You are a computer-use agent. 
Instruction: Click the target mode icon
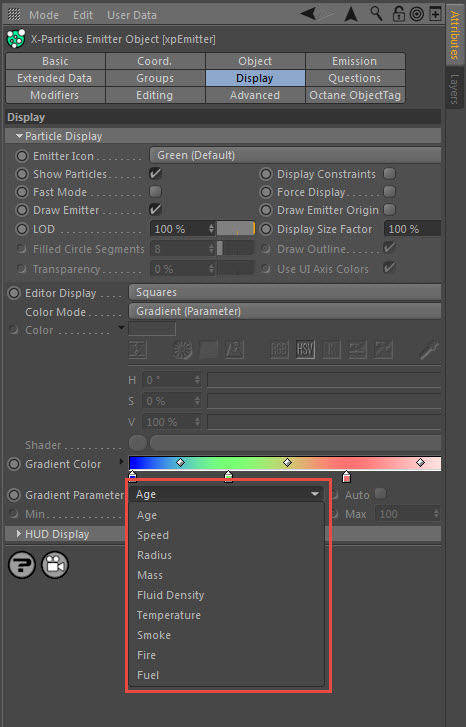pos(416,14)
